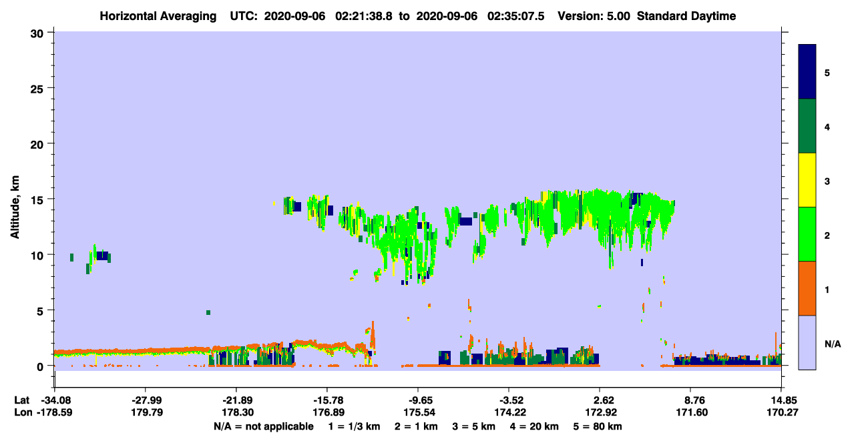Viewport: 868px width, 445px height.
Task: Click the legend text 'N/A = not applicable'
Action: (x=263, y=426)
